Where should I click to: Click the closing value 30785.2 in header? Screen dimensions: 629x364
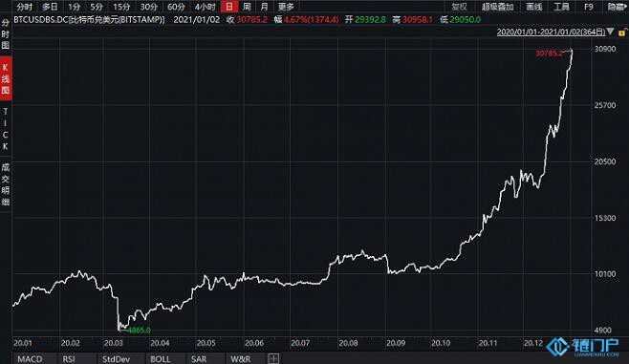pos(252,20)
